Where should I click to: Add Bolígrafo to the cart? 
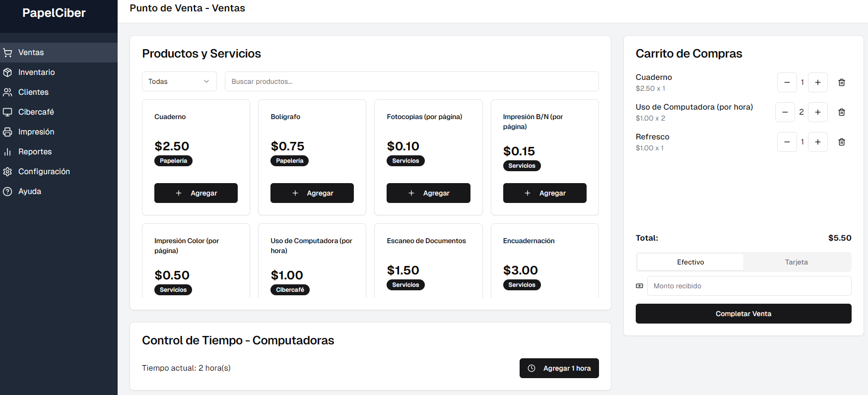(x=312, y=193)
